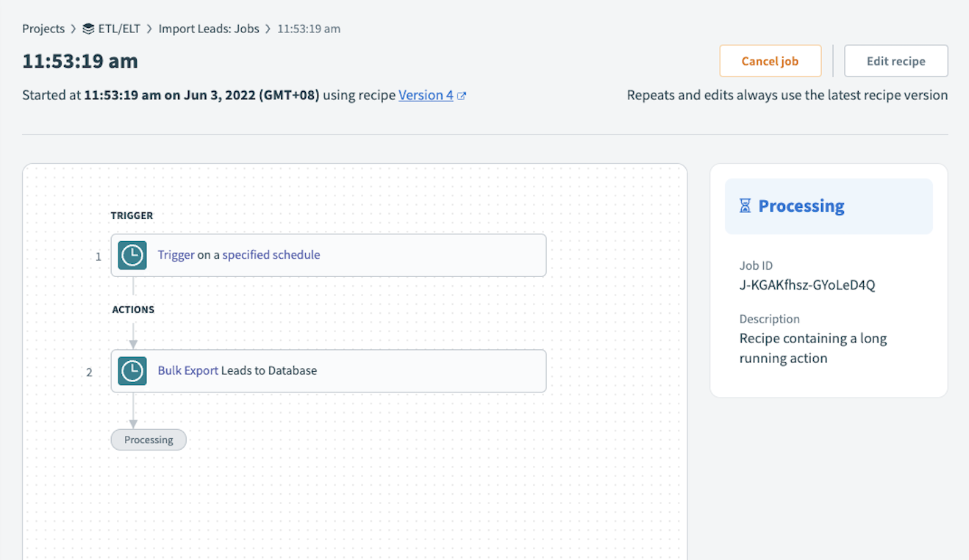Image resolution: width=969 pixels, height=560 pixels.
Task: Click the hourglass icon in the Processing banner
Action: pos(745,206)
